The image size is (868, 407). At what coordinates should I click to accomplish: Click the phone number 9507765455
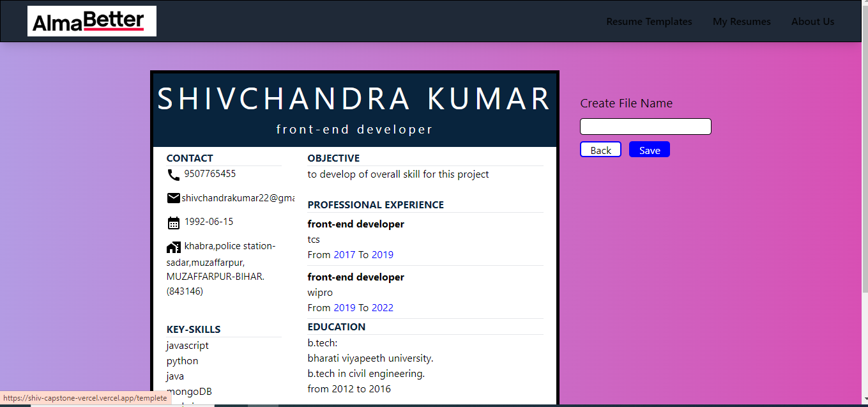point(209,174)
